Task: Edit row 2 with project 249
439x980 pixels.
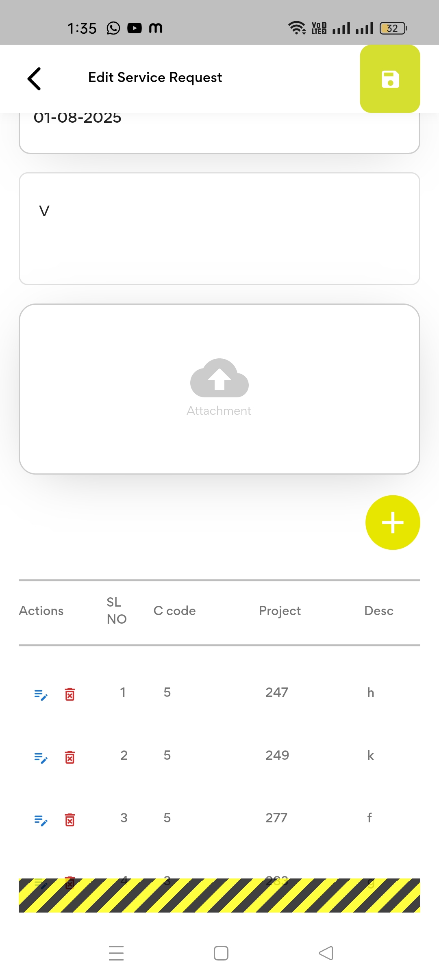Action: (41, 757)
